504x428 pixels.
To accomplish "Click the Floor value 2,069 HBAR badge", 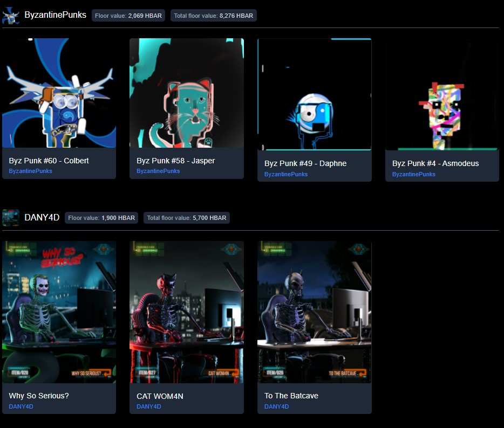I will click(x=128, y=16).
